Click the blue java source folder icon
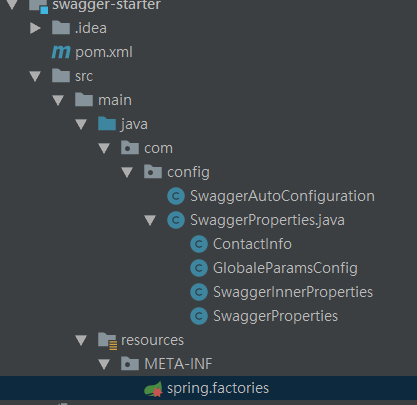This screenshot has width=417, height=405. coord(107,124)
